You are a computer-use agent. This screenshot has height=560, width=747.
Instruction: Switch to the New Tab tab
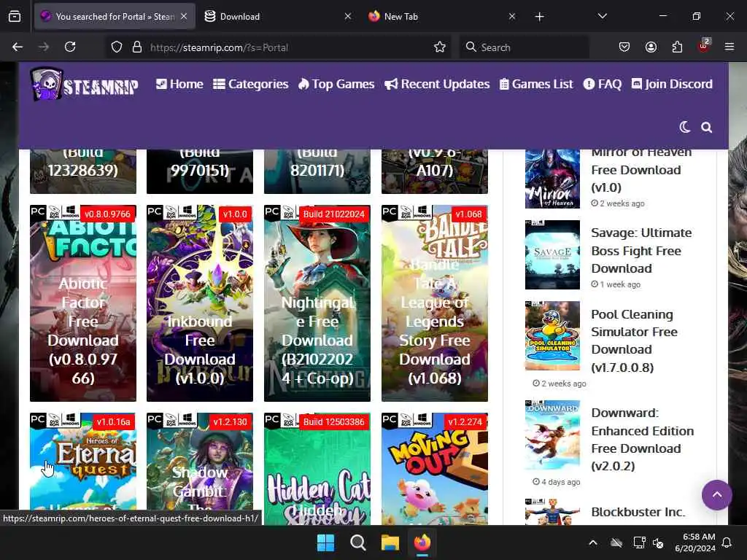(x=442, y=17)
